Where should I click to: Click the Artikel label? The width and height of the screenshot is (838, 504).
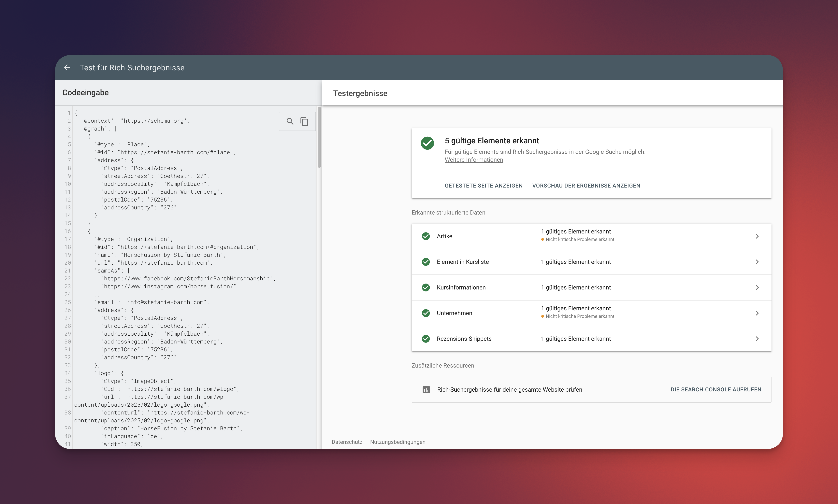click(x=445, y=236)
